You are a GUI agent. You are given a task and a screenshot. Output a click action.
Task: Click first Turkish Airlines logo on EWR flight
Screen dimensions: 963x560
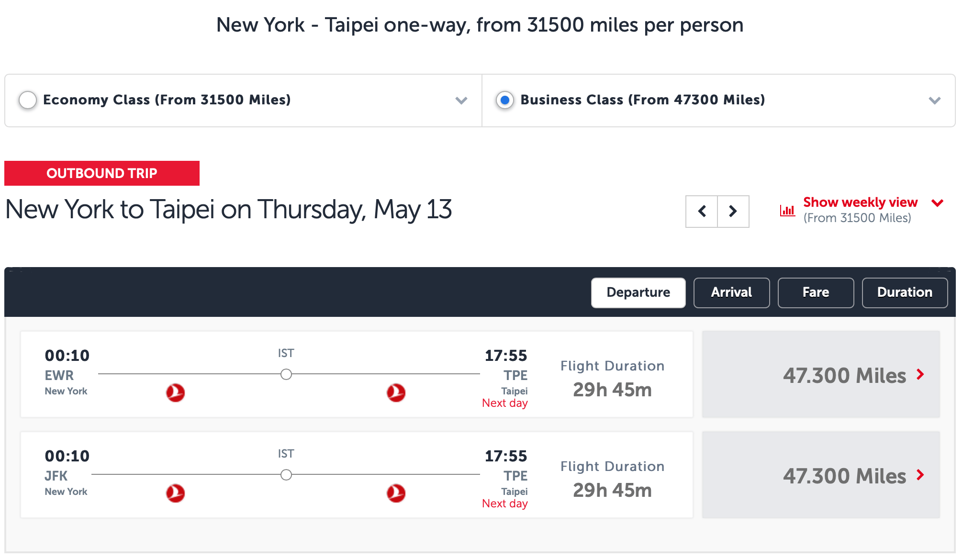[x=175, y=392]
